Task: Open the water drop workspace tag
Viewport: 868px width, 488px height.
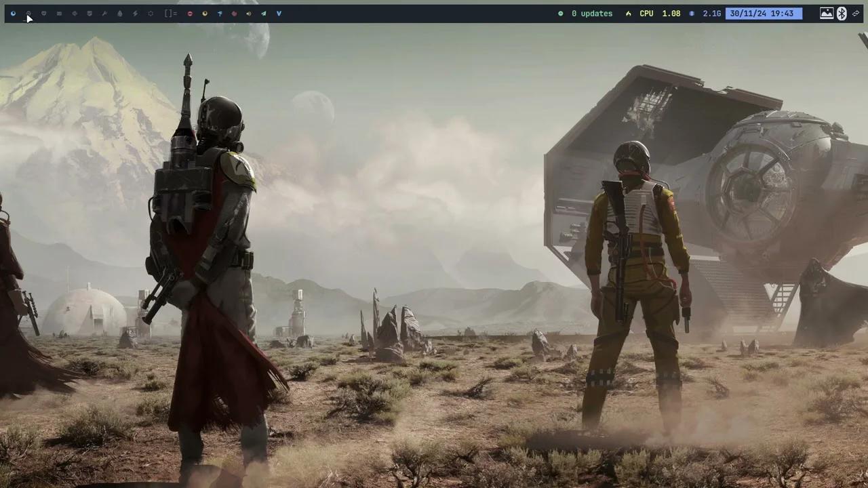Action: pos(120,14)
